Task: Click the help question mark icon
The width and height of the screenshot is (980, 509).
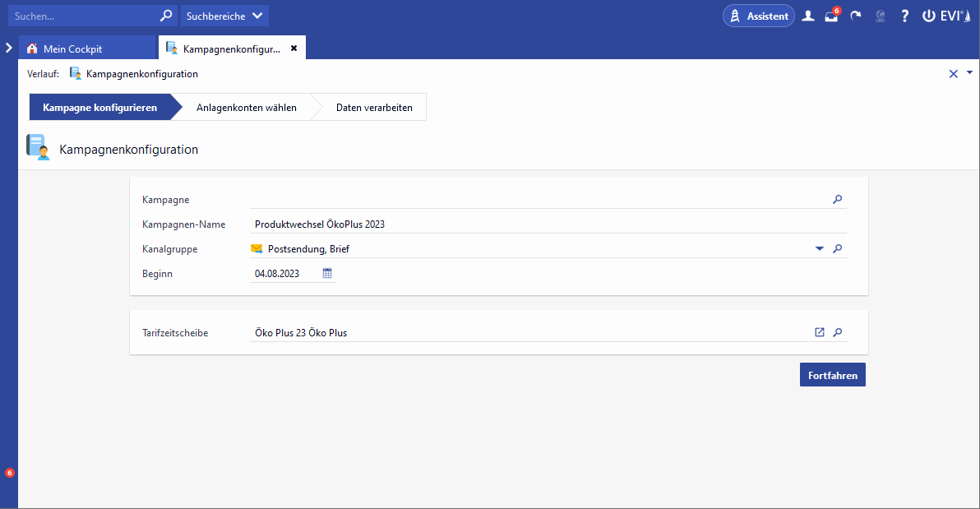Action: [x=904, y=16]
